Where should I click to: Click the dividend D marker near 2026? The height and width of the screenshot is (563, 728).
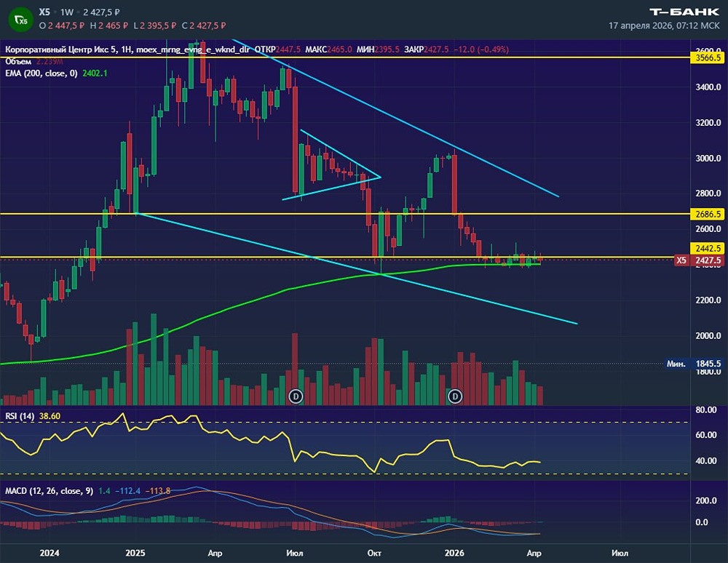(455, 396)
